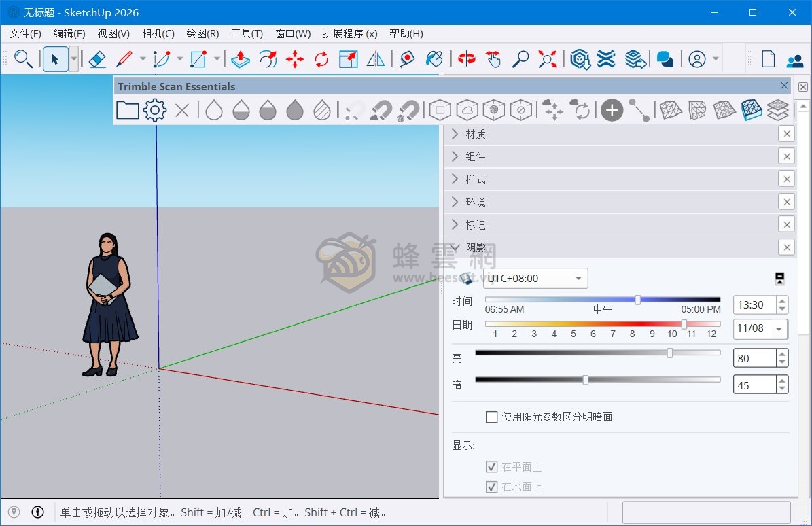Open the account icon dropdown arrow

click(716, 59)
